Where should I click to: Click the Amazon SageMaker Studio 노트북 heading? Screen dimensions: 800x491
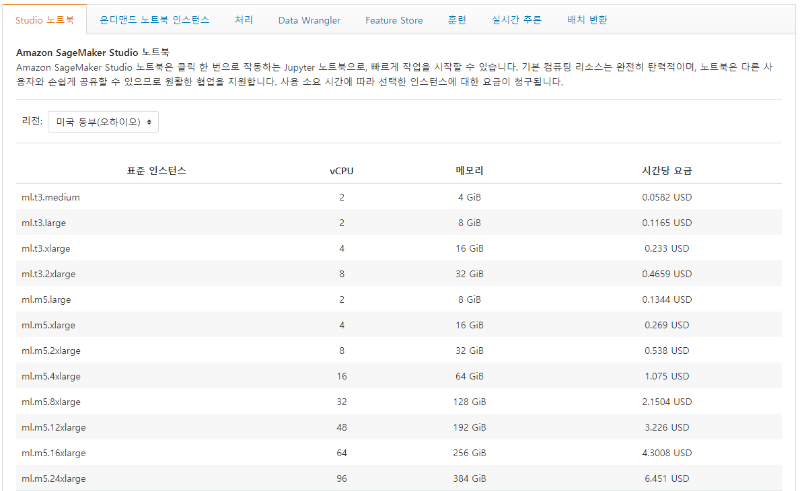coord(93,53)
